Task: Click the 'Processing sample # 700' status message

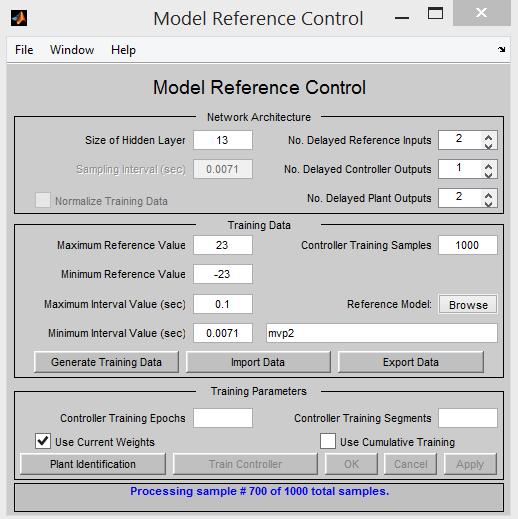Action: point(259,491)
